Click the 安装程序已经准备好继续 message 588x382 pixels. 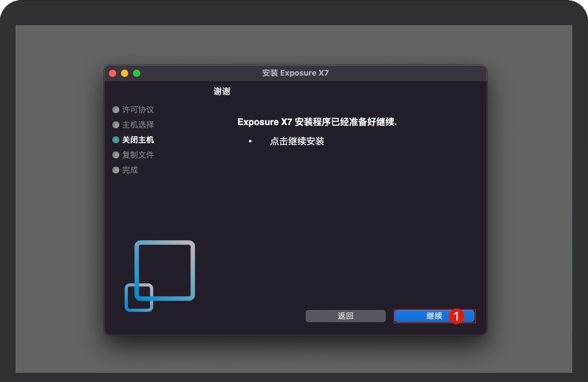pos(317,122)
